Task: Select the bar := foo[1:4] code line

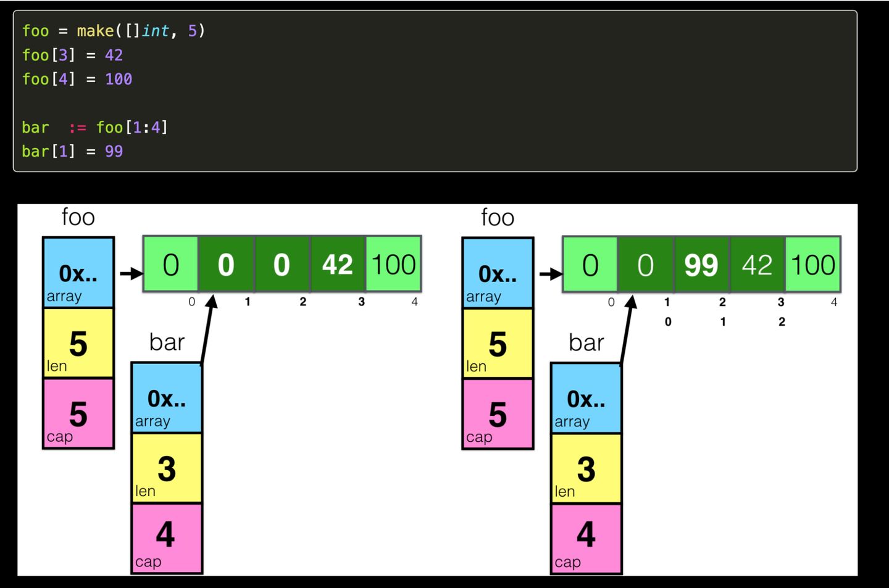Action: 96,127
